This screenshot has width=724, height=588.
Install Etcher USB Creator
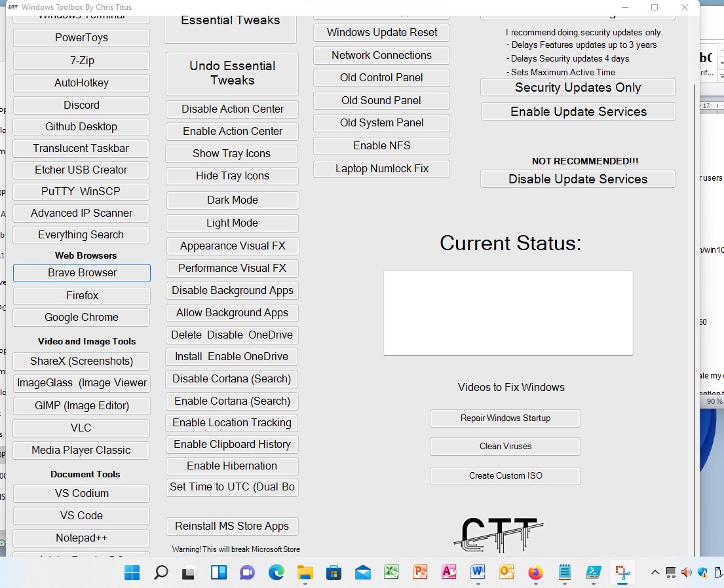pos(81,170)
